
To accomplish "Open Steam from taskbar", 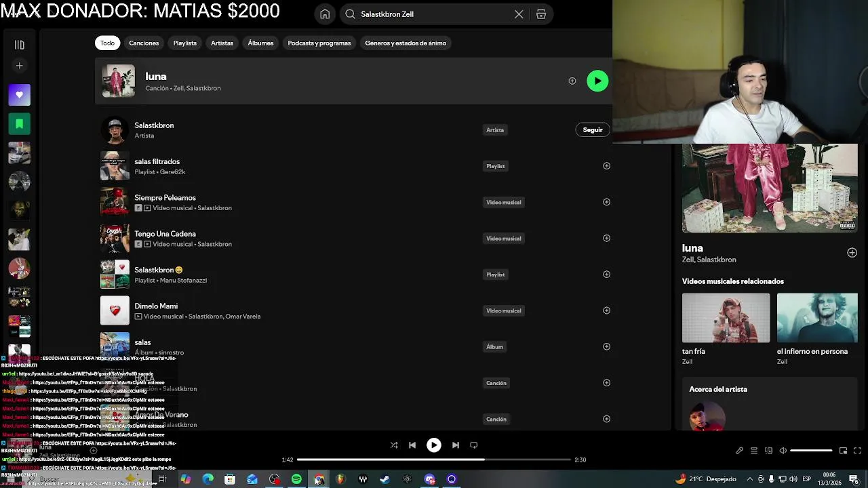I will 384,479.
